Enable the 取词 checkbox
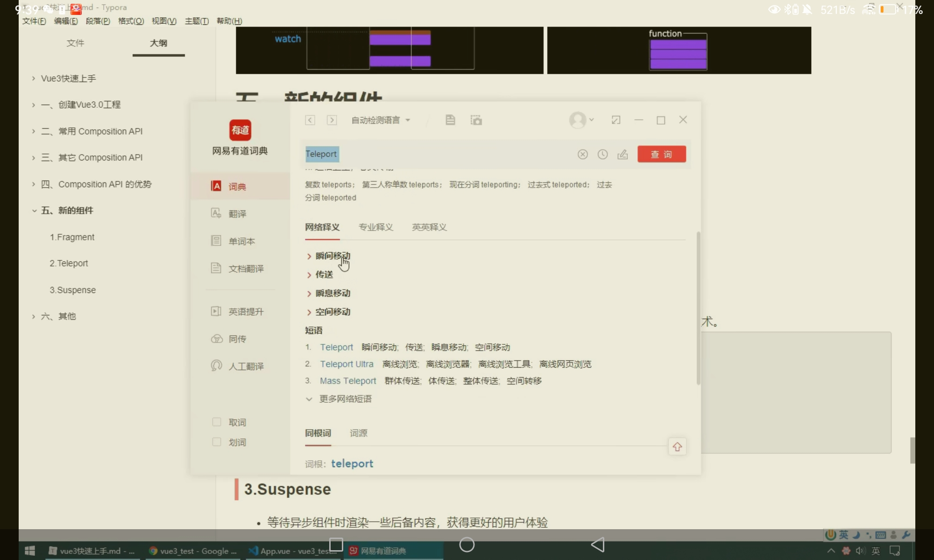 click(x=217, y=422)
